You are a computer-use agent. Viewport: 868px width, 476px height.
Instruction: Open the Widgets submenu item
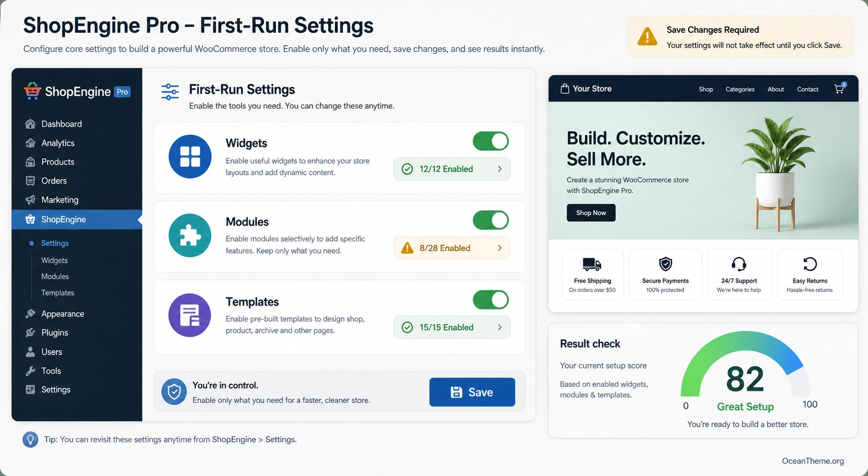coord(54,260)
